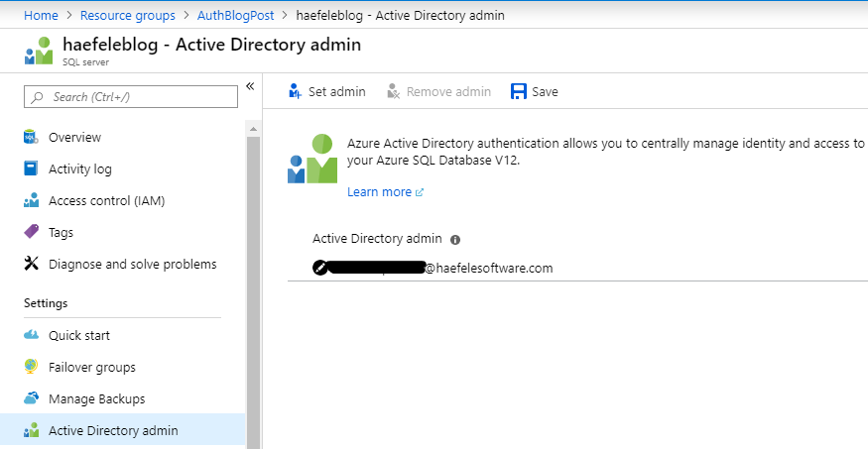Click the Activity log book icon

point(31,168)
